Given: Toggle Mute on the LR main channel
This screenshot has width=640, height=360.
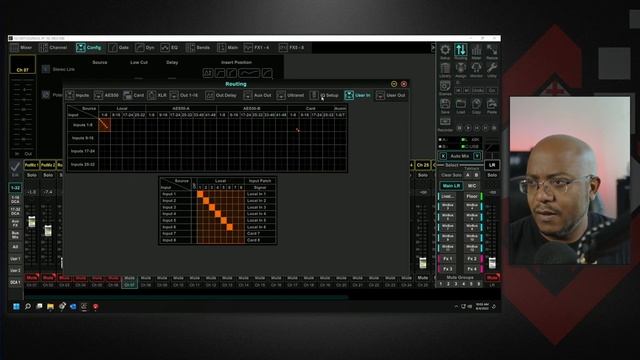Looking at the screenshot, I should click(492, 278).
